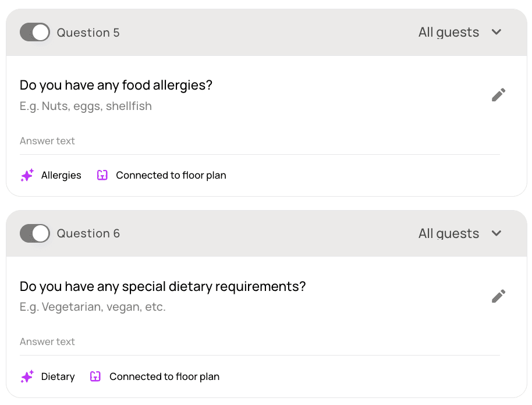Select the special dietary requirements question title

162,287
